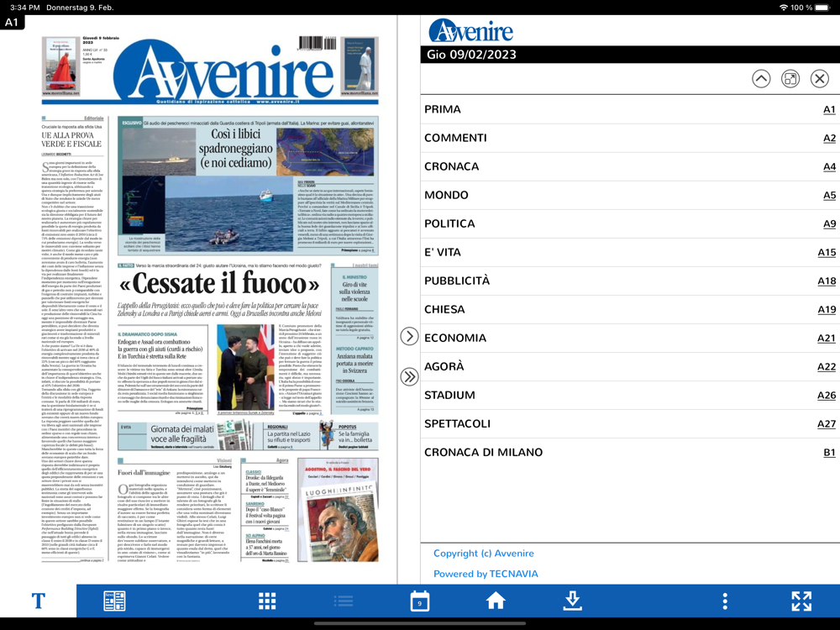Image resolution: width=840 pixels, height=630 pixels.
Task: Jump to page B1 link
Action: tap(829, 452)
